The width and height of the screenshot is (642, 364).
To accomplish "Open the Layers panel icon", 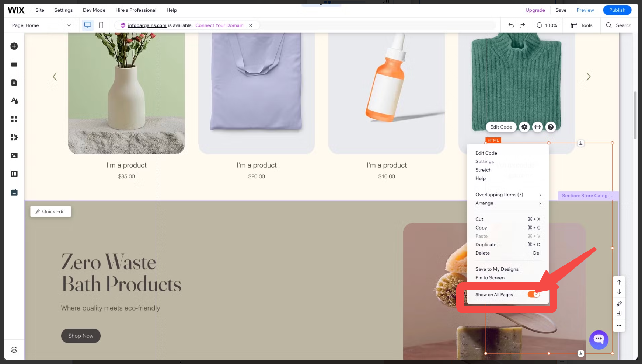I will pos(14,350).
